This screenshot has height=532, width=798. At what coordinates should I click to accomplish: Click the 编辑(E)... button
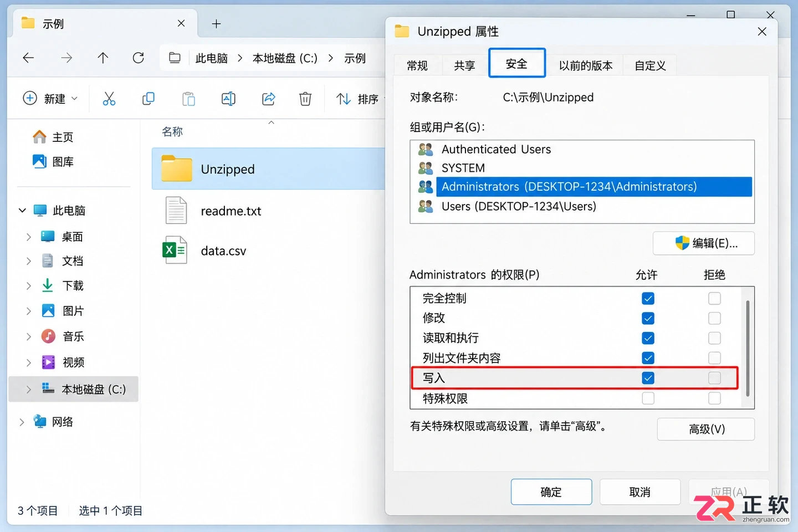point(704,243)
